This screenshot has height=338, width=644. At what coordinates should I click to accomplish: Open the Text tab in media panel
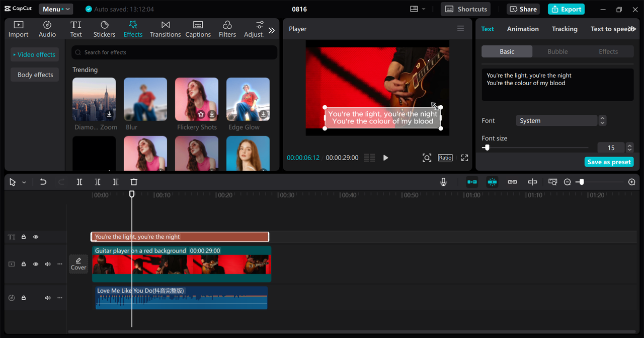pos(76,29)
